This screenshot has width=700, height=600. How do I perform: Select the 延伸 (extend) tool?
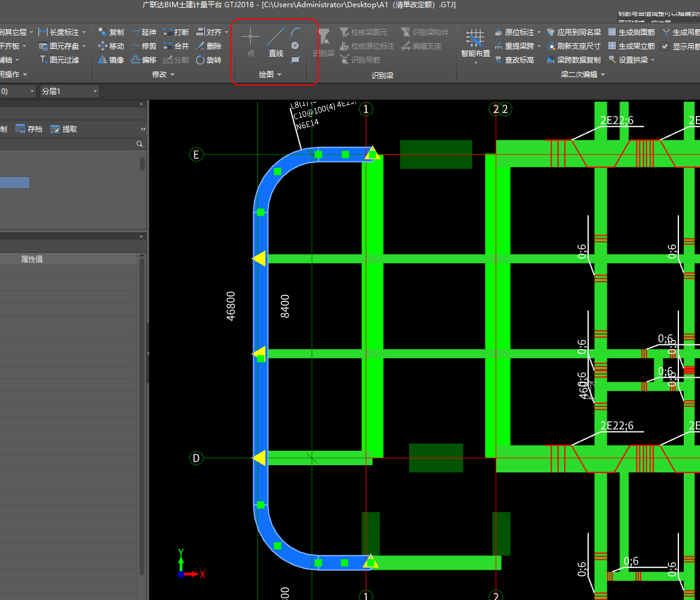pos(143,32)
